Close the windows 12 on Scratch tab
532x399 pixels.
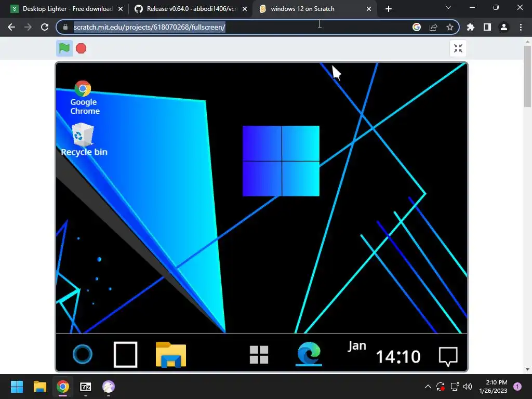(369, 9)
